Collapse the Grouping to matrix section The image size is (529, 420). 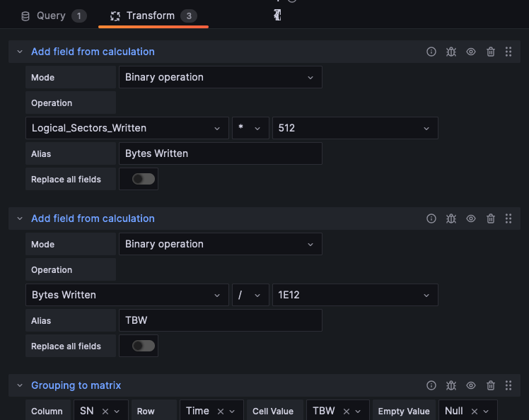tap(20, 385)
